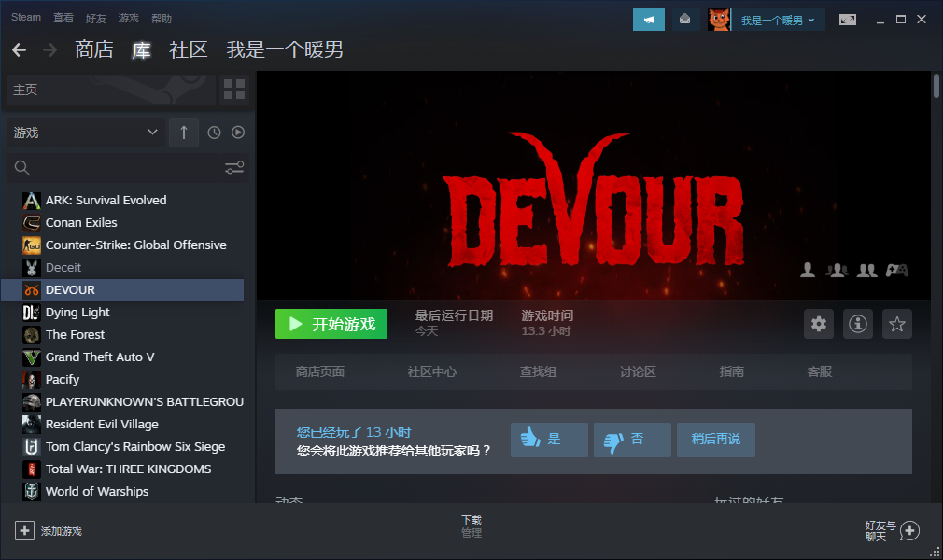Click the vertical scrollbar of game page
The height and width of the screenshot is (560, 943).
[936, 86]
